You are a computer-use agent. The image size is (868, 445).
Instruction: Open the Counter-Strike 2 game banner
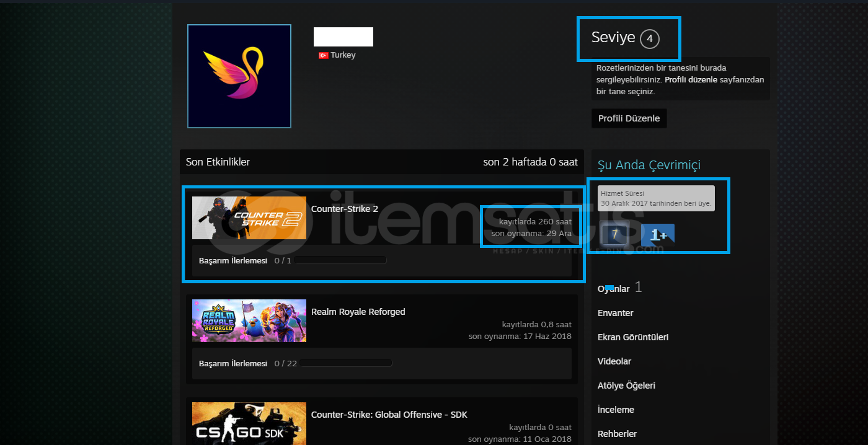click(249, 218)
